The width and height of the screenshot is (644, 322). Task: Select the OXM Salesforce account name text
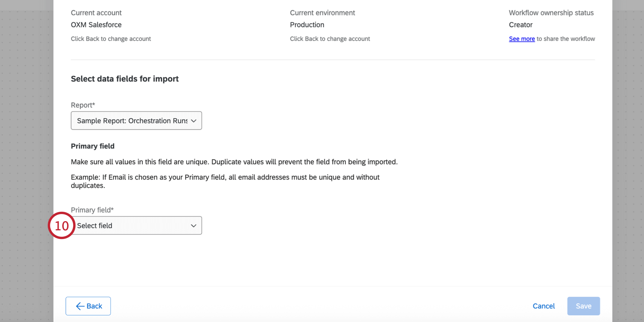coord(96,25)
